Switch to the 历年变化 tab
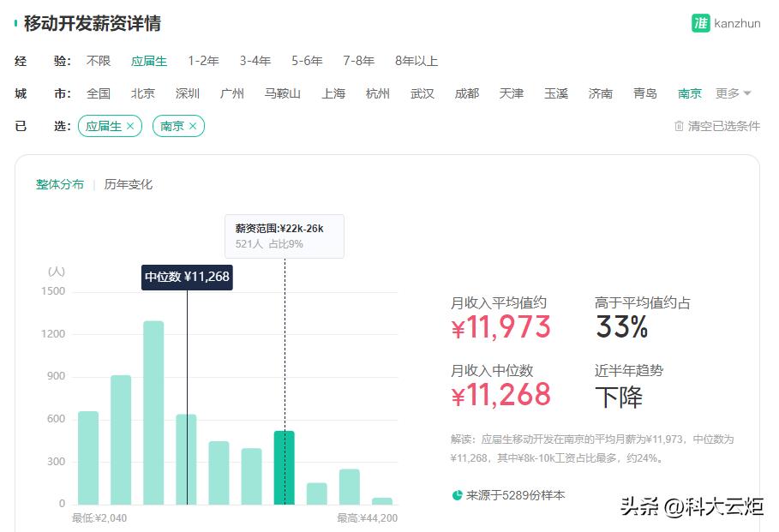Viewport: 779px width, 532px height. 130,184
